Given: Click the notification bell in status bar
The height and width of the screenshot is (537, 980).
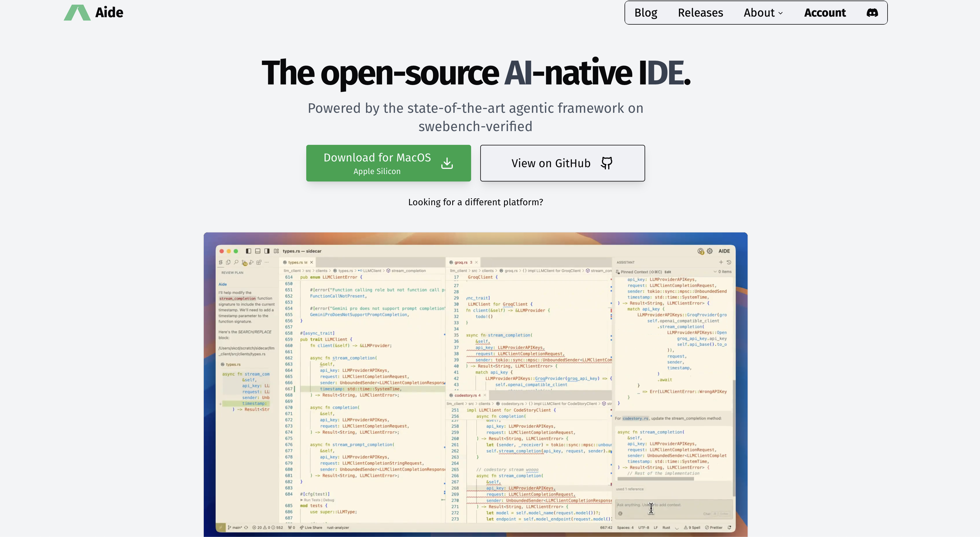Looking at the screenshot, I should pyautogui.click(x=729, y=528).
